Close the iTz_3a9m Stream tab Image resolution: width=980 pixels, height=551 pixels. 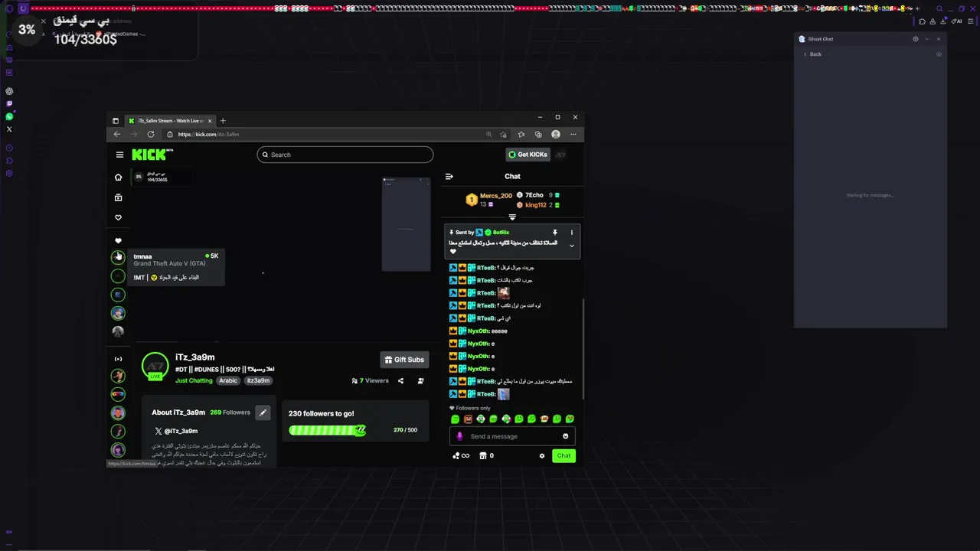[210, 120]
